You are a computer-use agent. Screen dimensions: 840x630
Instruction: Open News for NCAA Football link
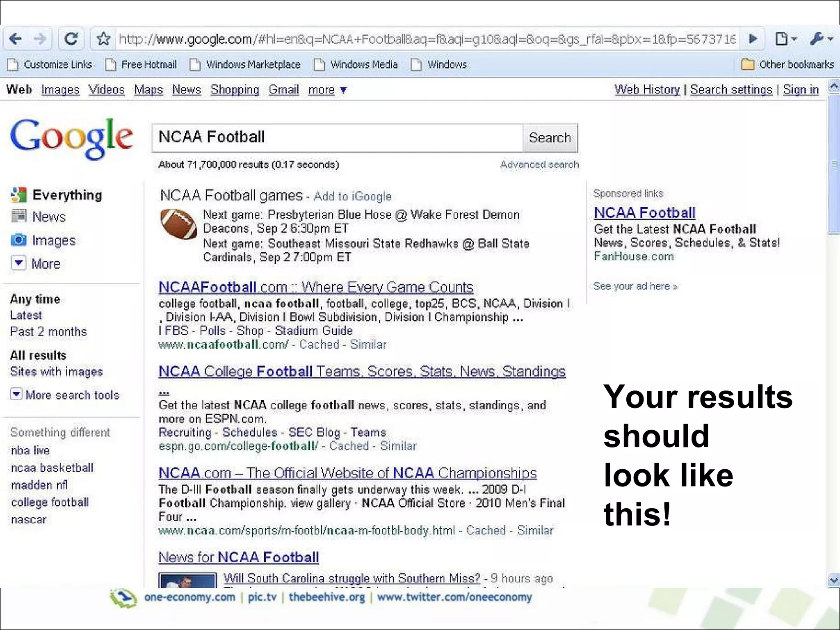point(239,557)
